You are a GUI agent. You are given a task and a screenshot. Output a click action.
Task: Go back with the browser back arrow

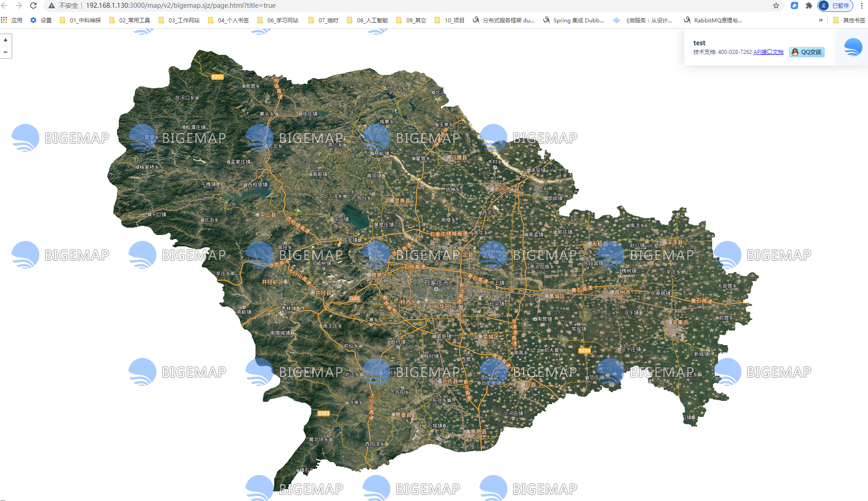click(5, 5)
